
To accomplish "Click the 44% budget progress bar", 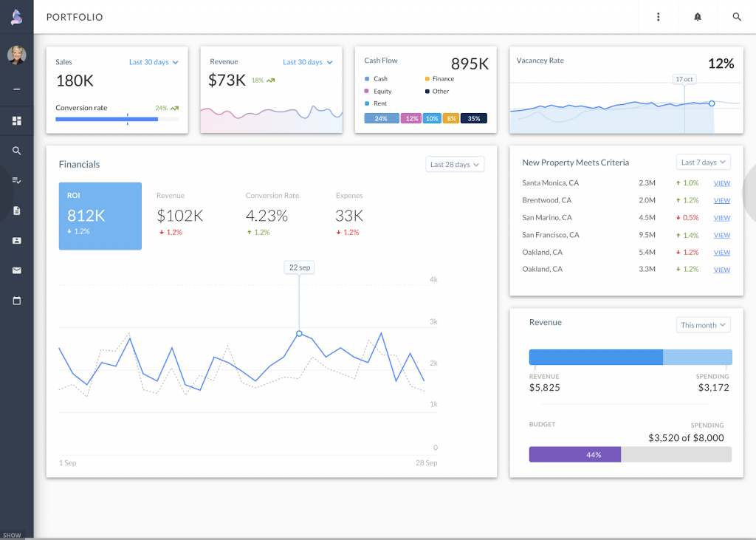I will (575, 454).
